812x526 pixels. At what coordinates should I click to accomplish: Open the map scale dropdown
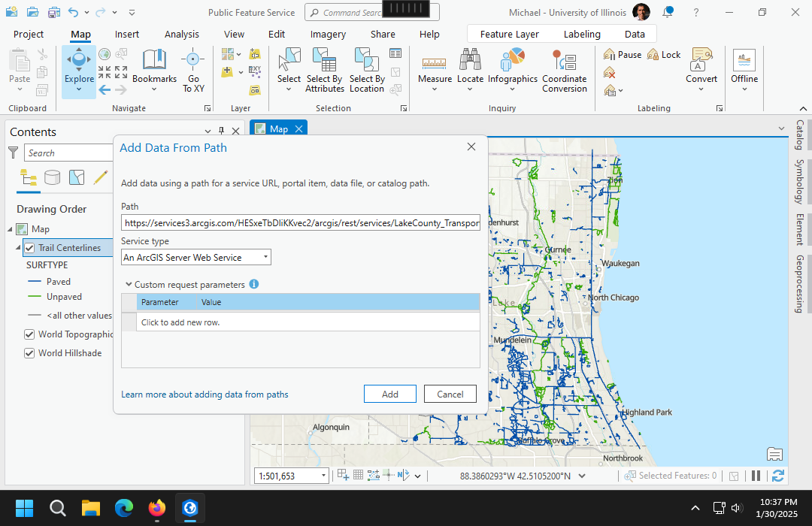pyautogui.click(x=324, y=476)
